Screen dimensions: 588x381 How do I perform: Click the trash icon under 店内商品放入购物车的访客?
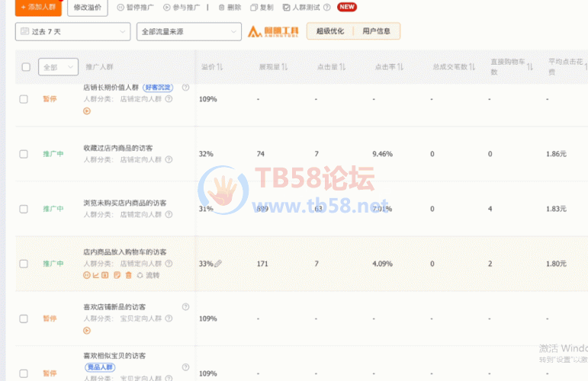point(128,275)
